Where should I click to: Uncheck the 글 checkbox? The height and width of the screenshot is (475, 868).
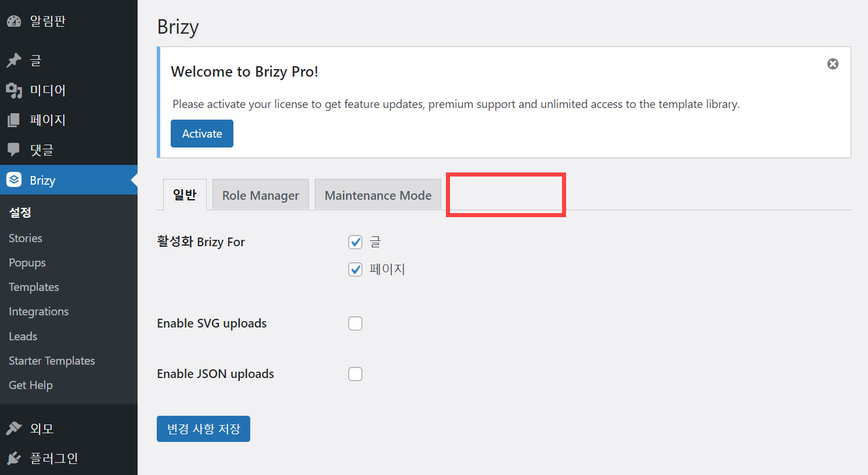coord(355,242)
